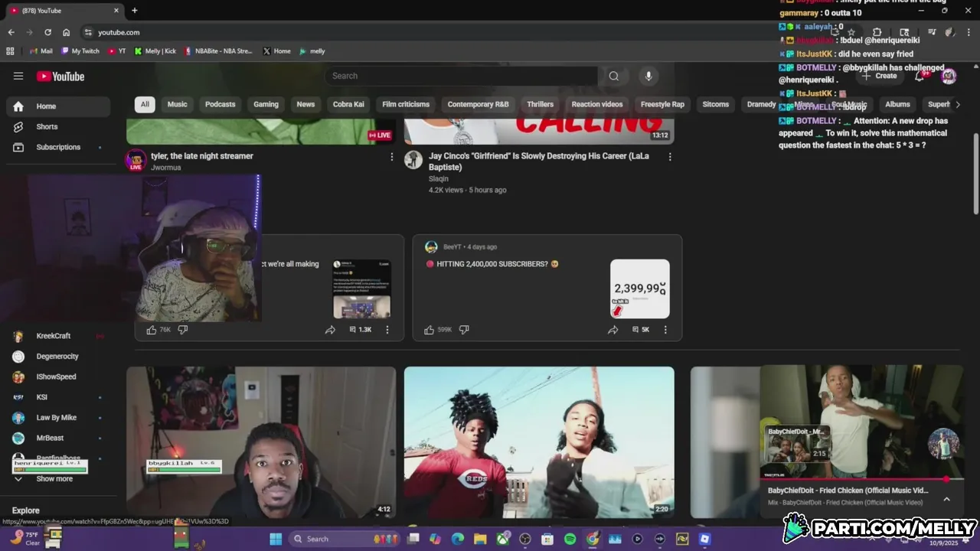Image resolution: width=980 pixels, height=551 pixels.
Task: Open options menu for Jay Cinco video
Action: click(x=670, y=157)
